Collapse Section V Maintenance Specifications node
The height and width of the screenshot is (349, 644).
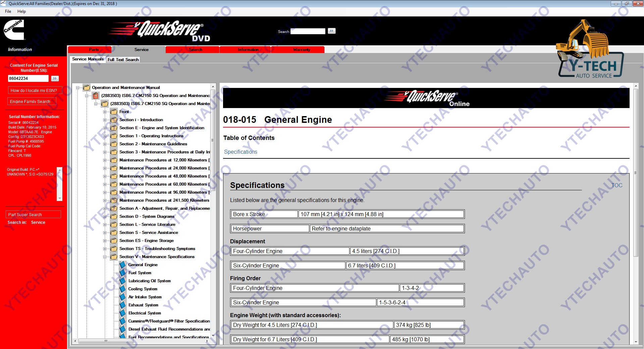pos(105,257)
